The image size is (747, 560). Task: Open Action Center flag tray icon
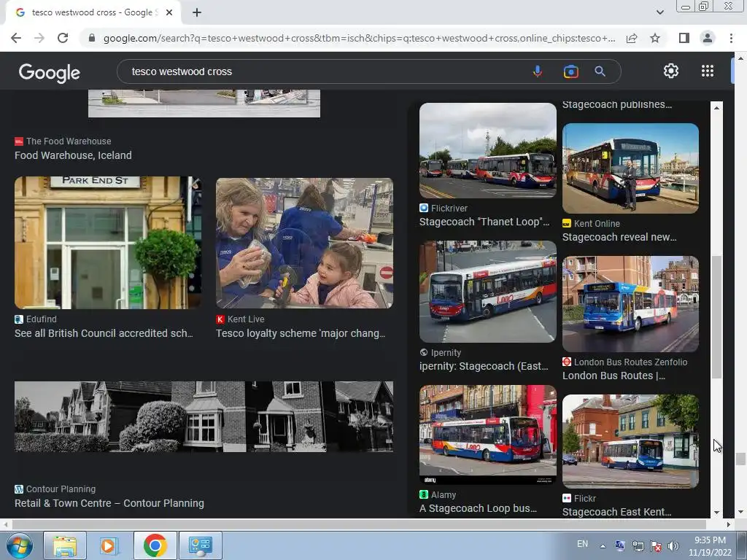click(x=656, y=546)
